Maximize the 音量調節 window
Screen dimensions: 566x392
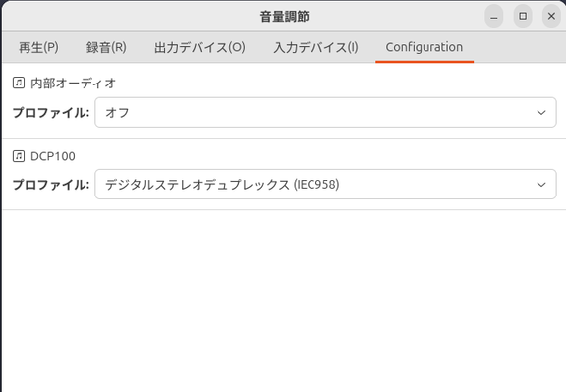[523, 16]
